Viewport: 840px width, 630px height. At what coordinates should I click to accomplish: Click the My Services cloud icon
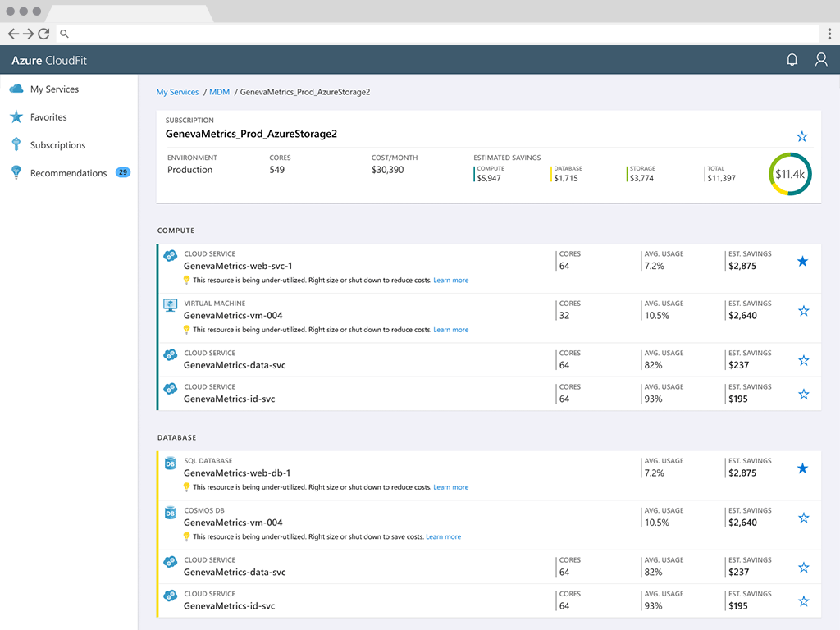[16, 89]
